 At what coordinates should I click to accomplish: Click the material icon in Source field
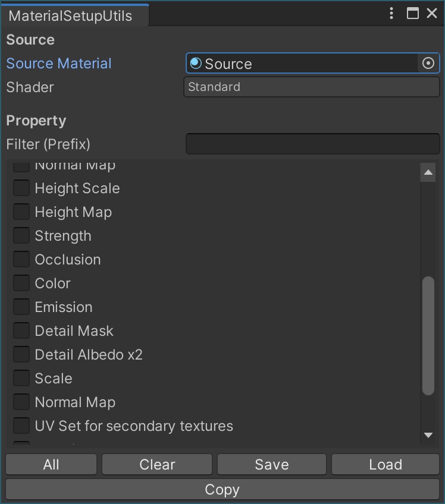point(196,63)
